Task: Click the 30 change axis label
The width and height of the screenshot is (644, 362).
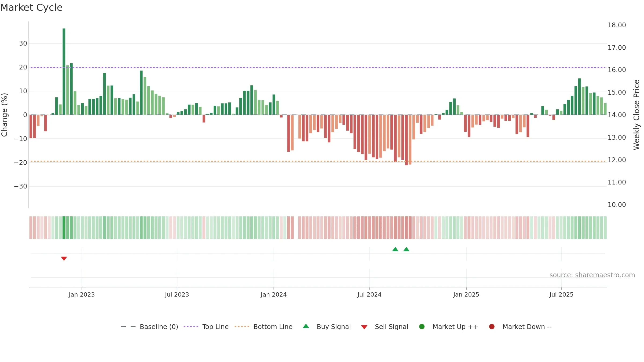Action: (23, 43)
